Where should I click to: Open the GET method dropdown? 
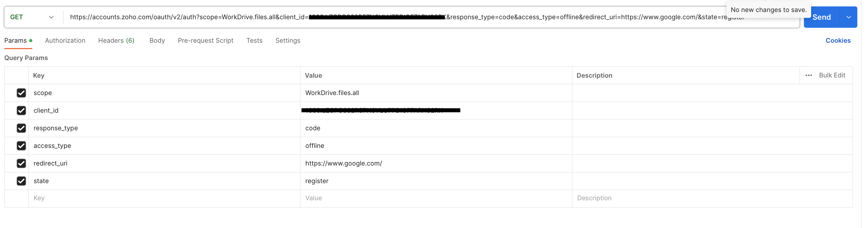pos(32,17)
